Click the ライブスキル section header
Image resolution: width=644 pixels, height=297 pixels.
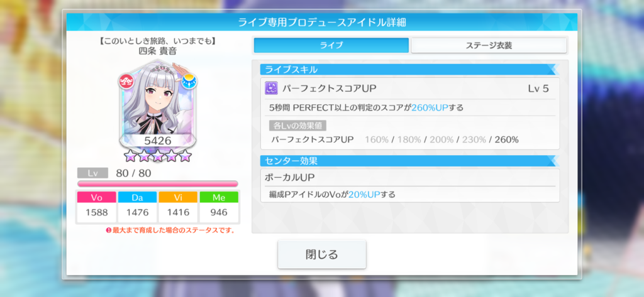pyautogui.click(x=409, y=69)
